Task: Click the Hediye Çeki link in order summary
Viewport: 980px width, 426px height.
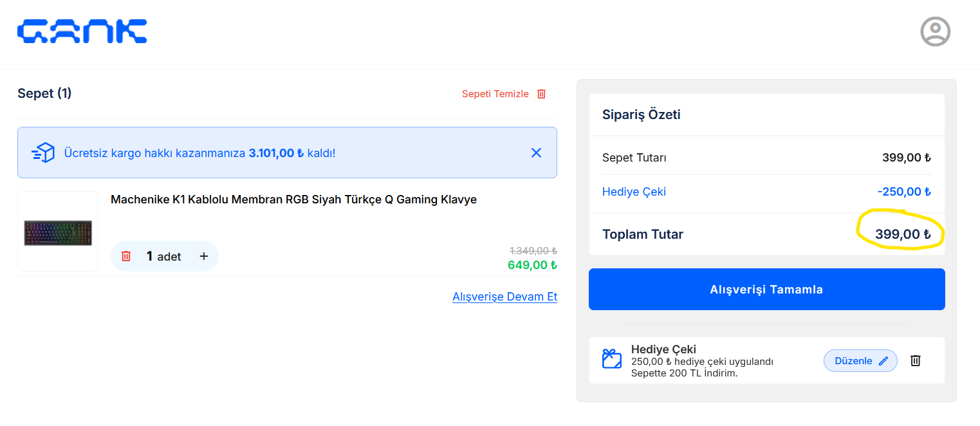Action: pyautogui.click(x=634, y=192)
